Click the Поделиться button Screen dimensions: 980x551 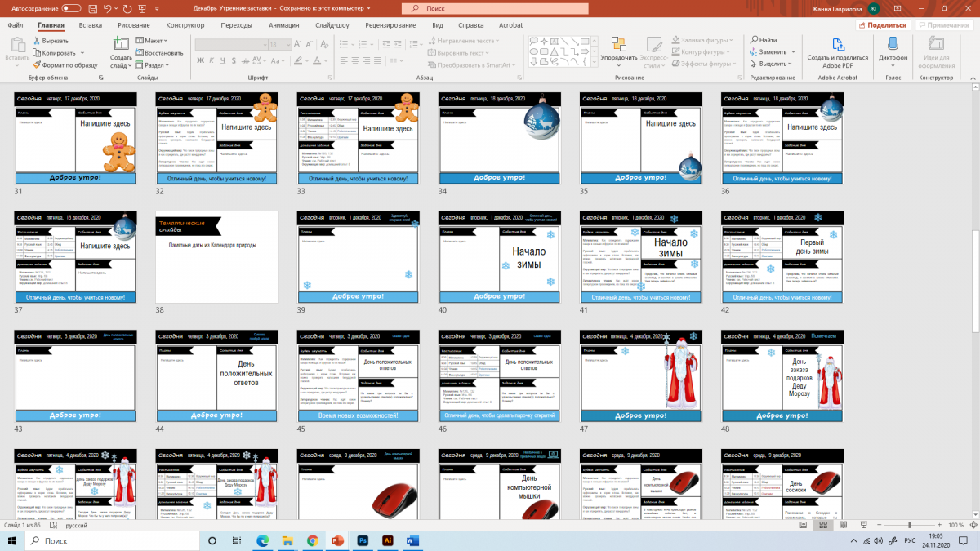tap(883, 25)
